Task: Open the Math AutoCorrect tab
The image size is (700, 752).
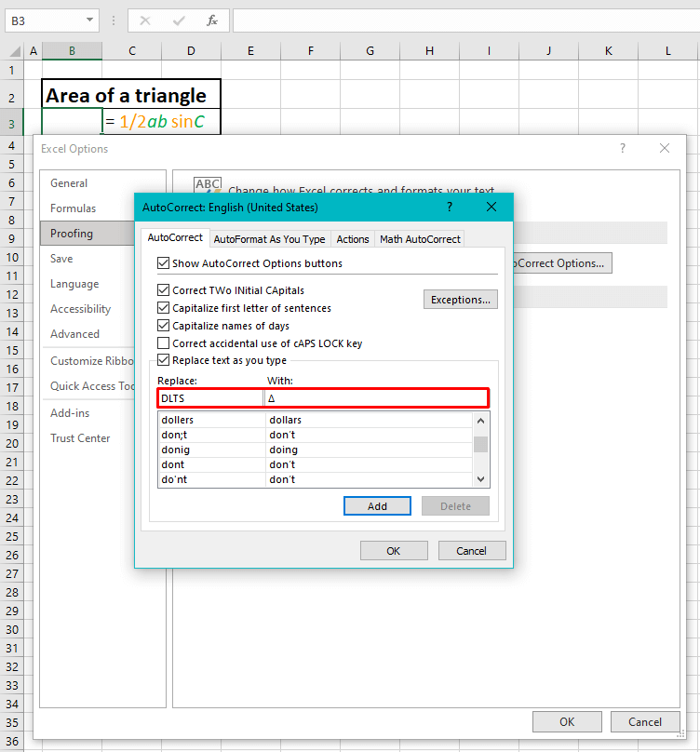Action: coord(420,239)
